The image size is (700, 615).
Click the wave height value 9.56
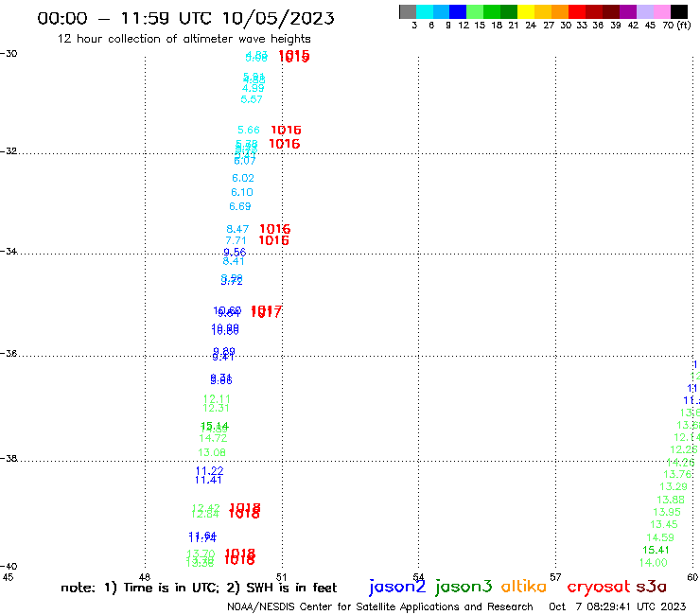coord(235,252)
